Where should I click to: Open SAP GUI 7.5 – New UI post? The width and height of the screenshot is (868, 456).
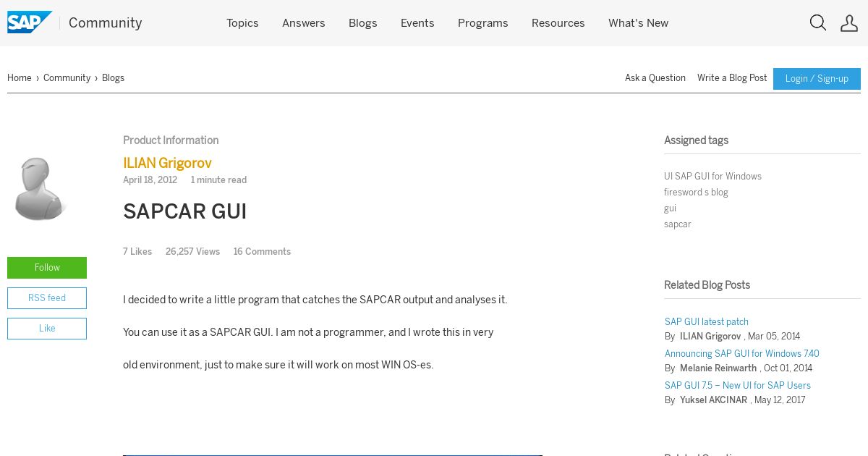[x=738, y=386]
